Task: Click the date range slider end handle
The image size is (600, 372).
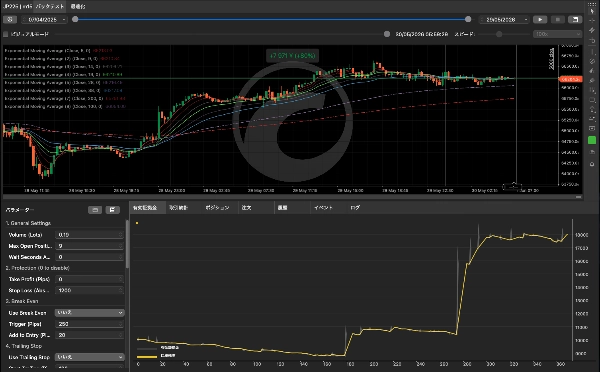Action: [468, 19]
